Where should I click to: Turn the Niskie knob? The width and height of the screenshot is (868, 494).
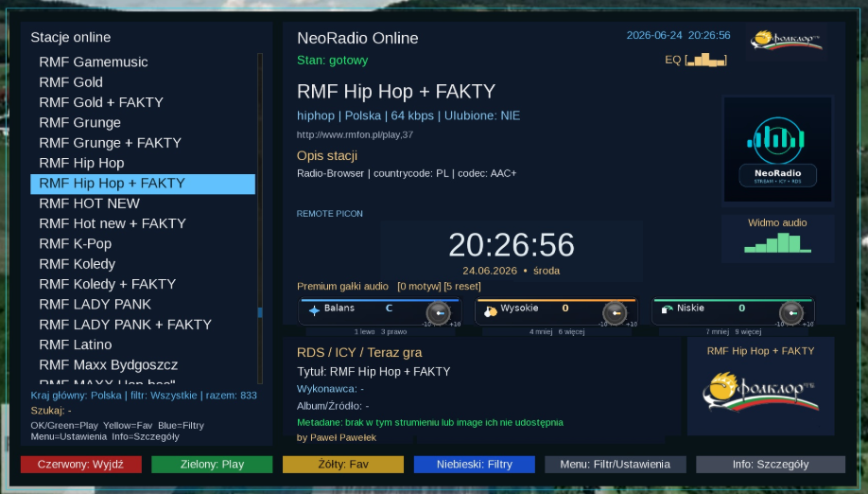791,313
